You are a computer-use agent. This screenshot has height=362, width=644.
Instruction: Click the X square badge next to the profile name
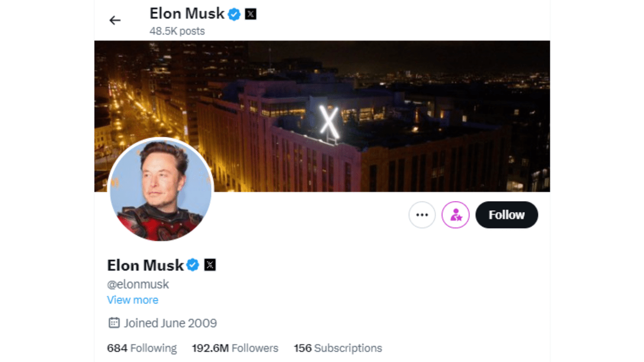pos(210,265)
